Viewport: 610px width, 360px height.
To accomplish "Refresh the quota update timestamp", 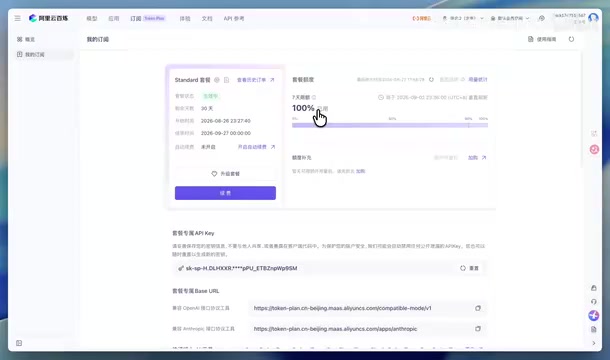I will point(431,79).
